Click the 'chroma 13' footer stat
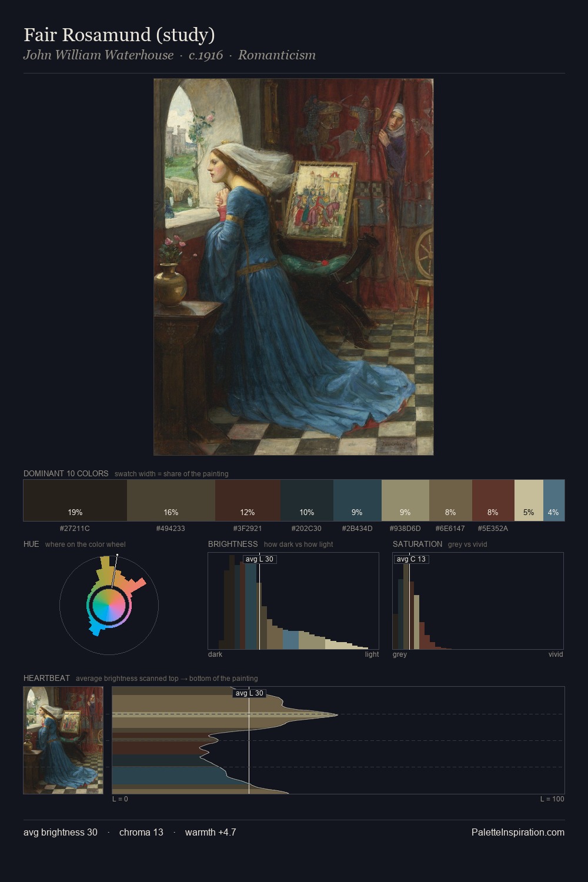The height and width of the screenshot is (882, 588). [141, 832]
